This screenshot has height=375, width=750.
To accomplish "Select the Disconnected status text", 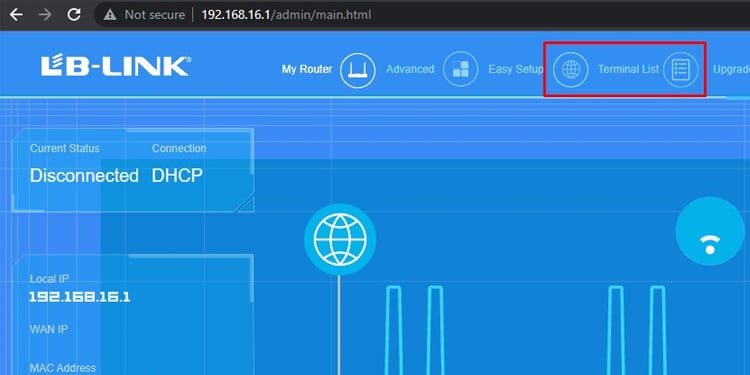I will [84, 176].
